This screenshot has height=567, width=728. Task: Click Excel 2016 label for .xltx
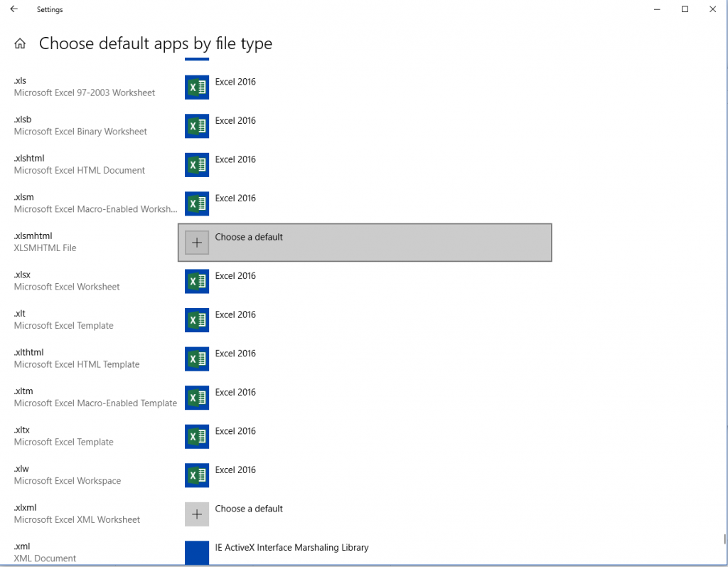[235, 431]
